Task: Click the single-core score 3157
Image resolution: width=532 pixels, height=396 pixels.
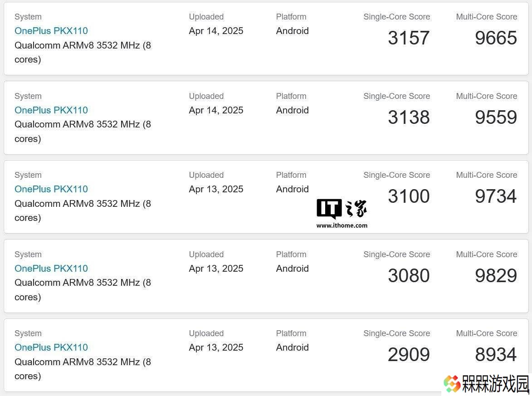Action: (x=409, y=38)
